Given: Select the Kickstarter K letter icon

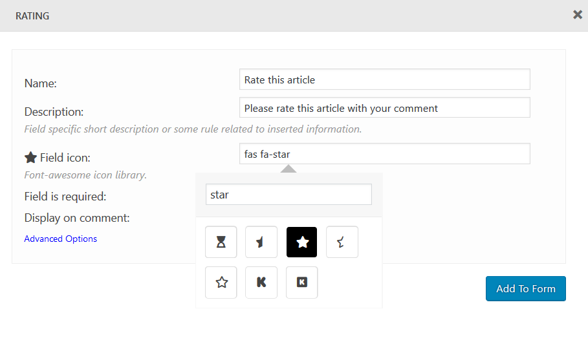Looking at the screenshot, I should tap(261, 283).
